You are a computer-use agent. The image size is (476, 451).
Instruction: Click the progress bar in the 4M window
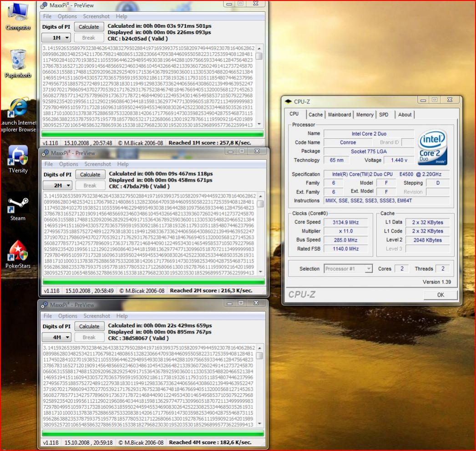153,433
